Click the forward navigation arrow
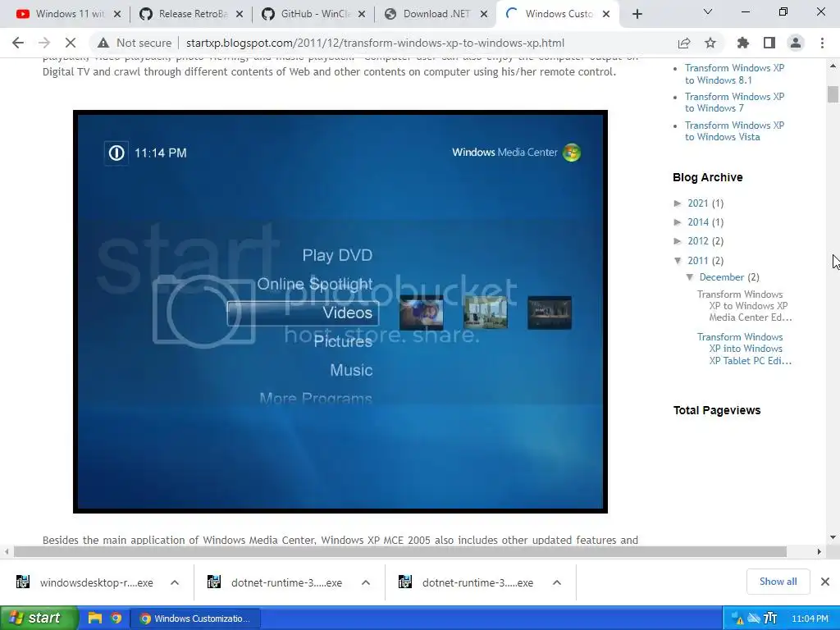The image size is (840, 630). point(44,43)
